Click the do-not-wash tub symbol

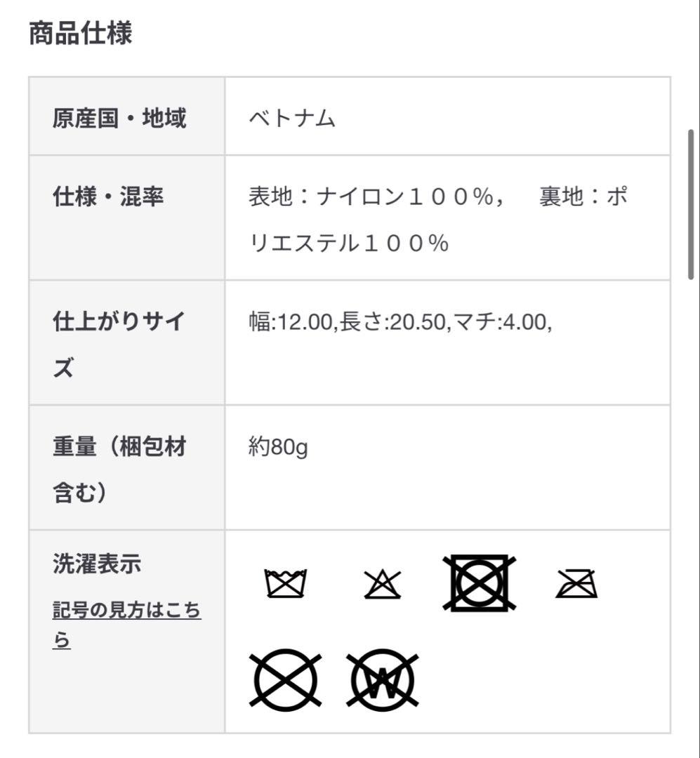coord(285,583)
